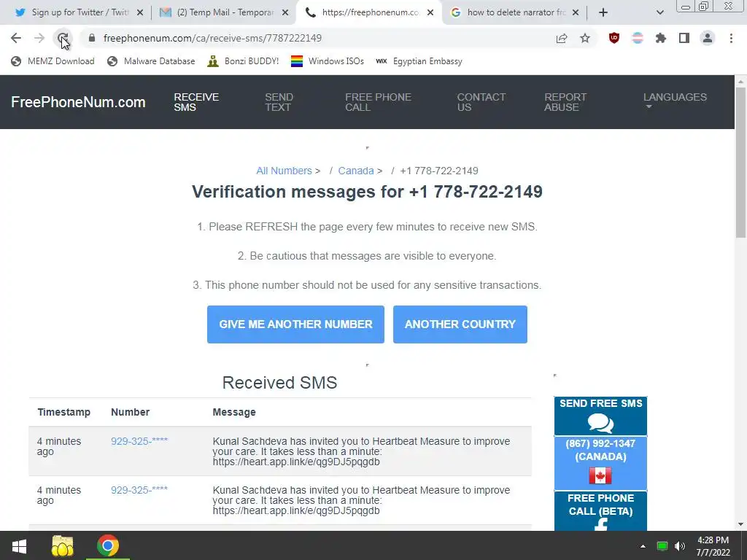This screenshot has width=747, height=560.
Task: Click the striped flag extension icon
Action: coord(638,38)
